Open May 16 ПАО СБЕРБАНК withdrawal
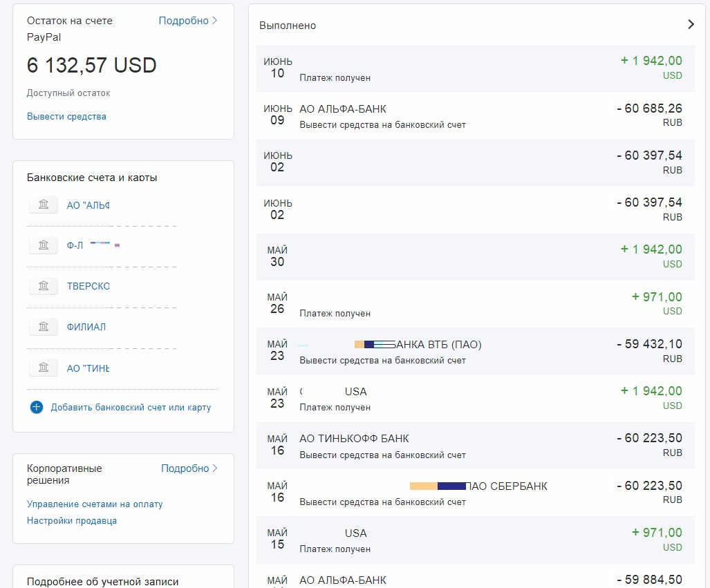710x588 pixels. [x=476, y=493]
